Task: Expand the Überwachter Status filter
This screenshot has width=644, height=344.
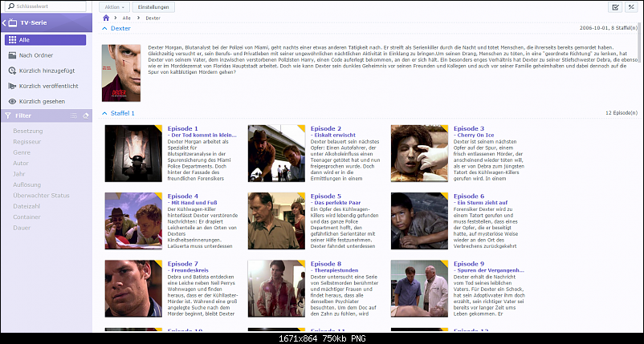Action: (42, 195)
